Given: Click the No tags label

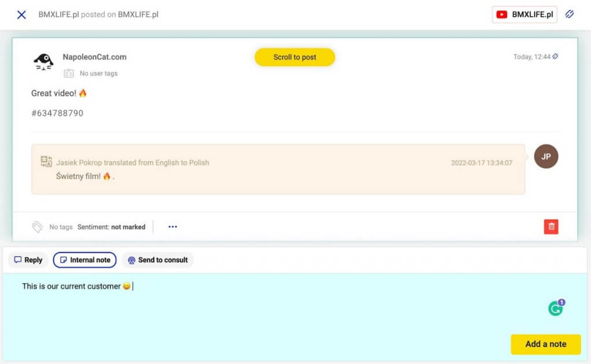Looking at the screenshot, I should pyautogui.click(x=61, y=227).
